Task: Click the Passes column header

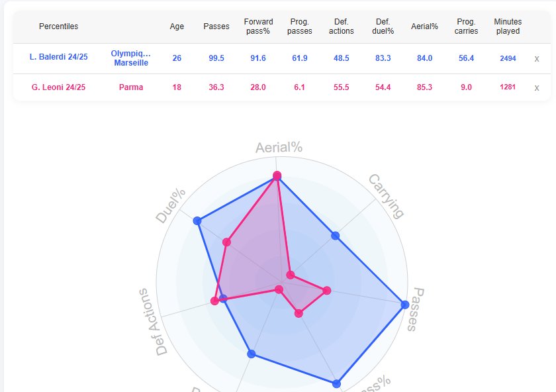Action: 216,26
